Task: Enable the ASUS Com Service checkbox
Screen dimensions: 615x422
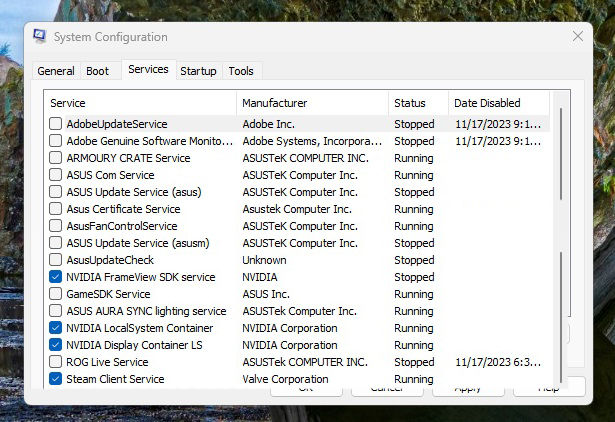Action: pos(55,175)
